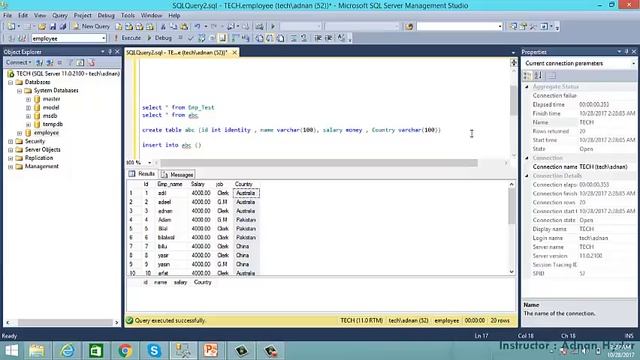Open Current connection parameters dropdown
Image resolution: width=640 pixels, height=360 pixels.
click(x=633, y=63)
